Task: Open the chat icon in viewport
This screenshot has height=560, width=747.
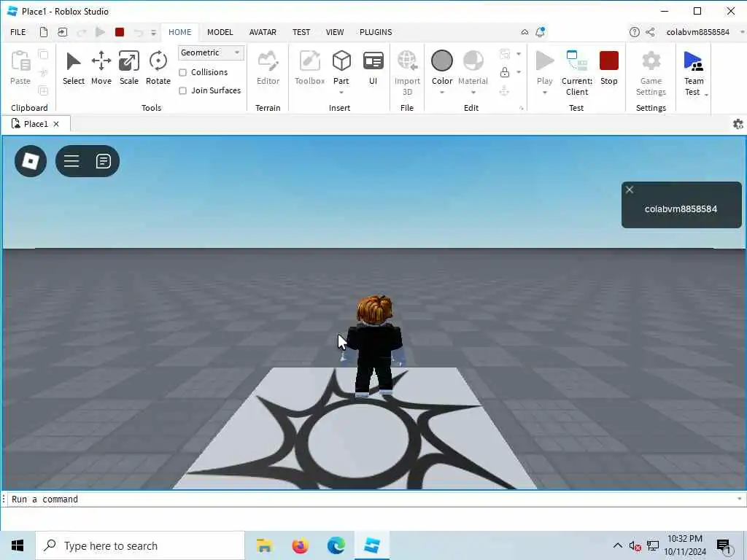Action: pyautogui.click(x=104, y=161)
